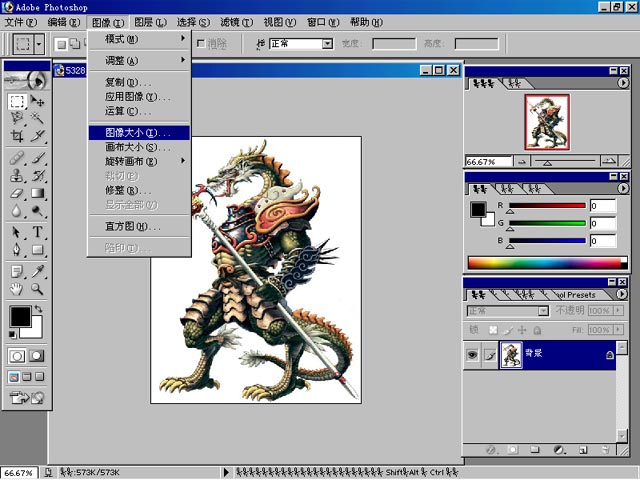Select the Eraser tool
Image resolution: width=640 pixels, height=480 pixels.
pyautogui.click(x=17, y=193)
